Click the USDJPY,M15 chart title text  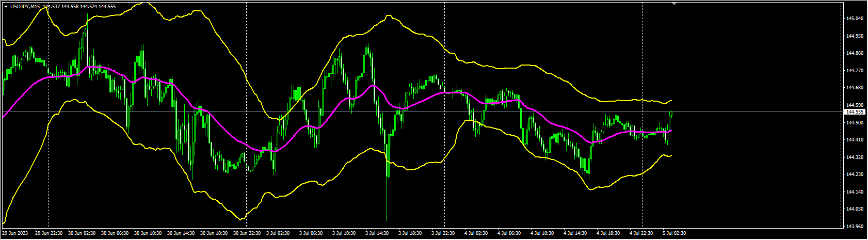coord(25,6)
